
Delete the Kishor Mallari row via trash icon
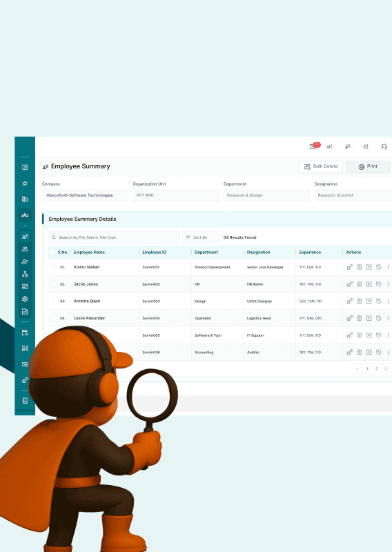pyautogui.click(x=360, y=267)
